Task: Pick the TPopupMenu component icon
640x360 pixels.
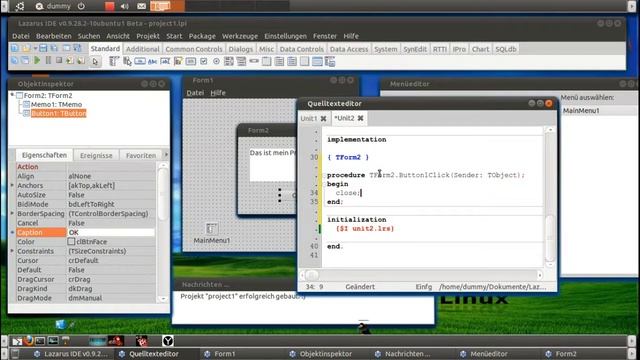Action: pos(127,62)
